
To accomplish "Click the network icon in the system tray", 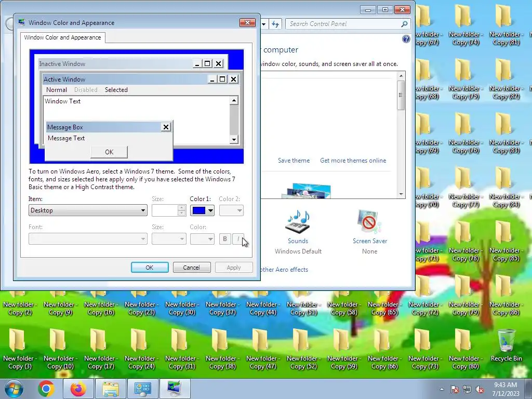I will (x=467, y=389).
